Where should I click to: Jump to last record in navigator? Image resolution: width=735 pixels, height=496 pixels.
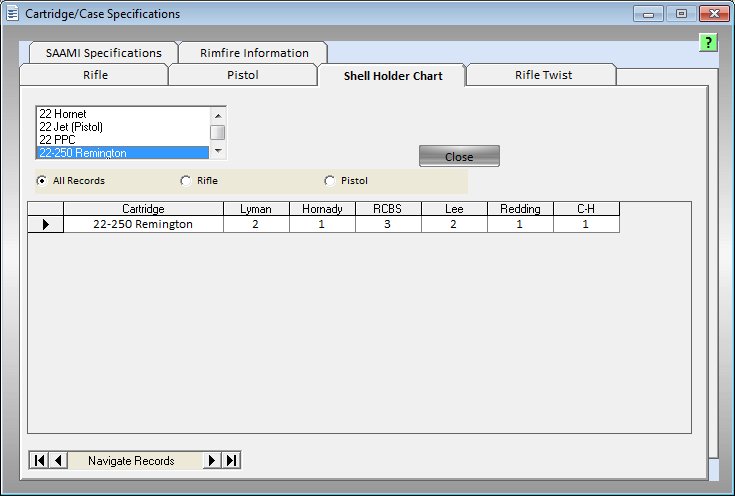coord(231,460)
